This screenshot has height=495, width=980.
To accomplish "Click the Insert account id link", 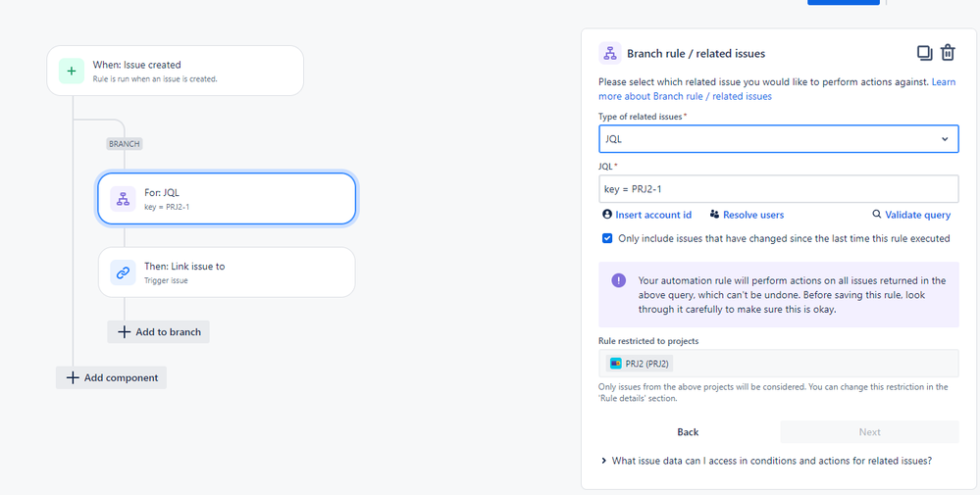I will pos(653,215).
